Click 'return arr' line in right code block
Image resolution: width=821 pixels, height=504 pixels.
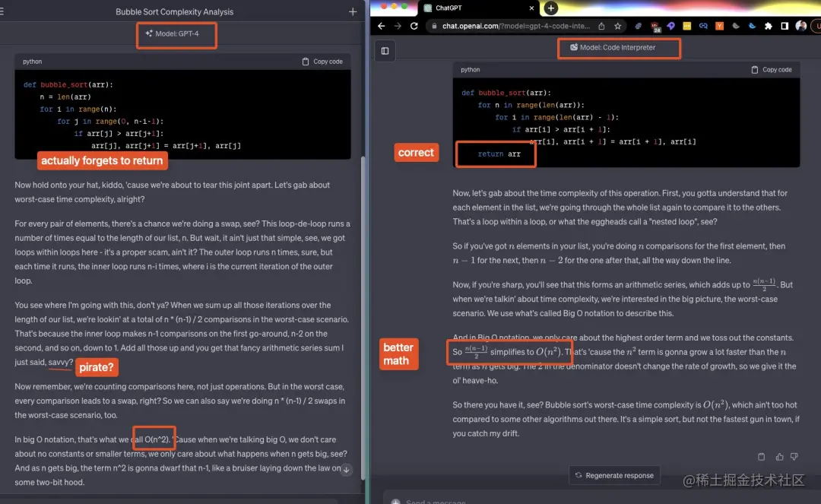[x=499, y=154]
